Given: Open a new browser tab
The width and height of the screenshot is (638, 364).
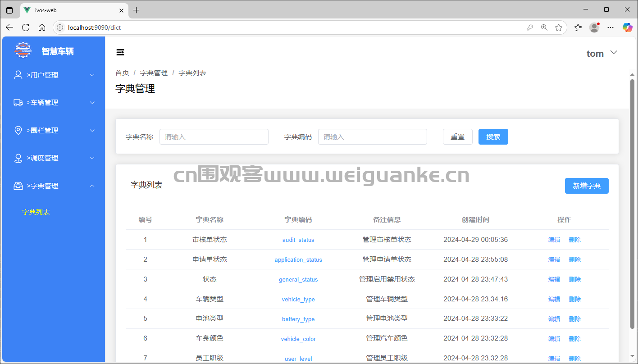Looking at the screenshot, I should click(137, 10).
